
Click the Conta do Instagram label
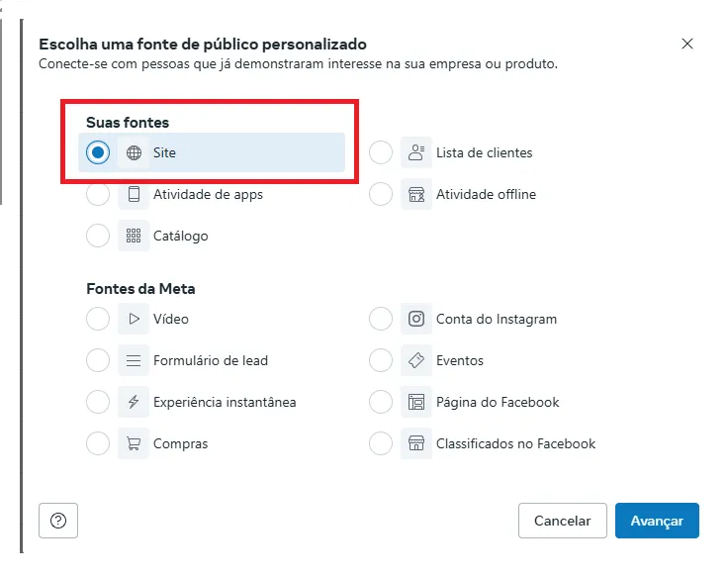click(497, 319)
